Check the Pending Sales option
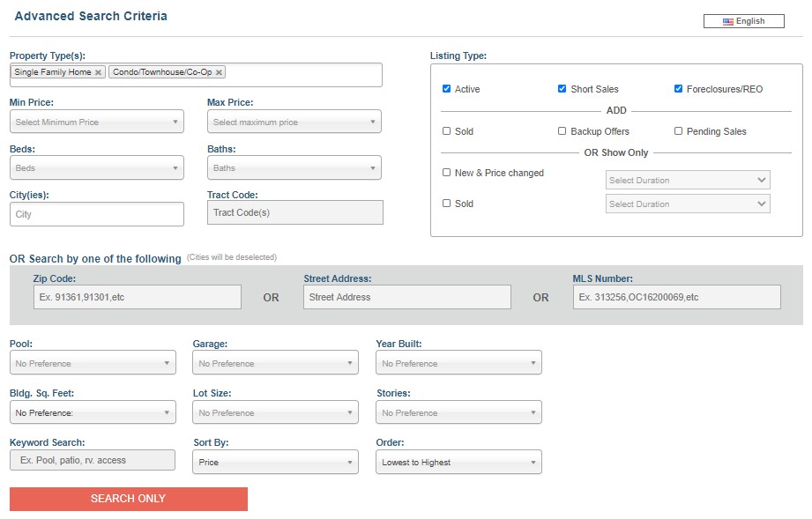 (679, 131)
